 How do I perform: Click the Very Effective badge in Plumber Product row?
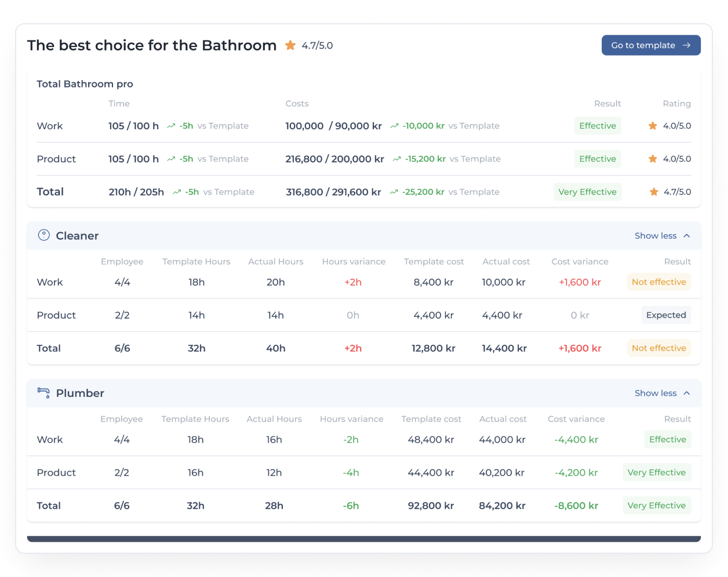pos(657,473)
